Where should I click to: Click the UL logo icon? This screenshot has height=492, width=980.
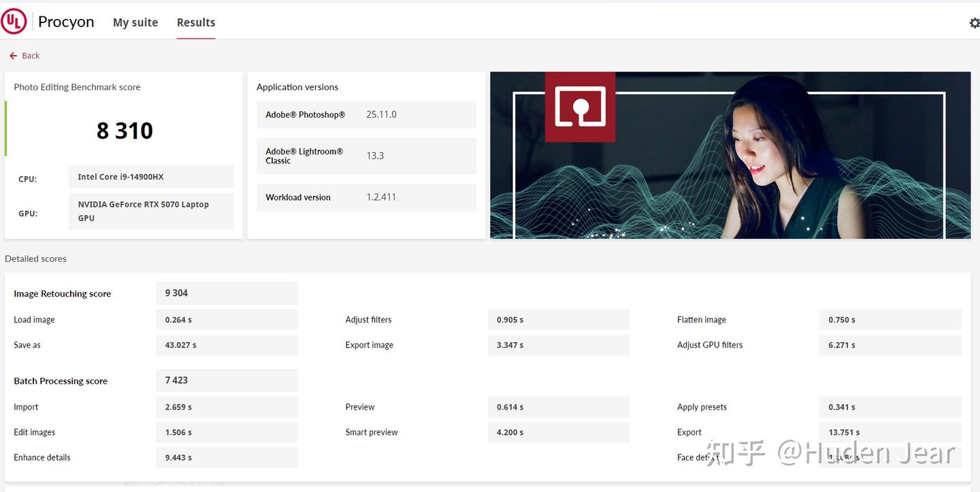click(x=13, y=22)
